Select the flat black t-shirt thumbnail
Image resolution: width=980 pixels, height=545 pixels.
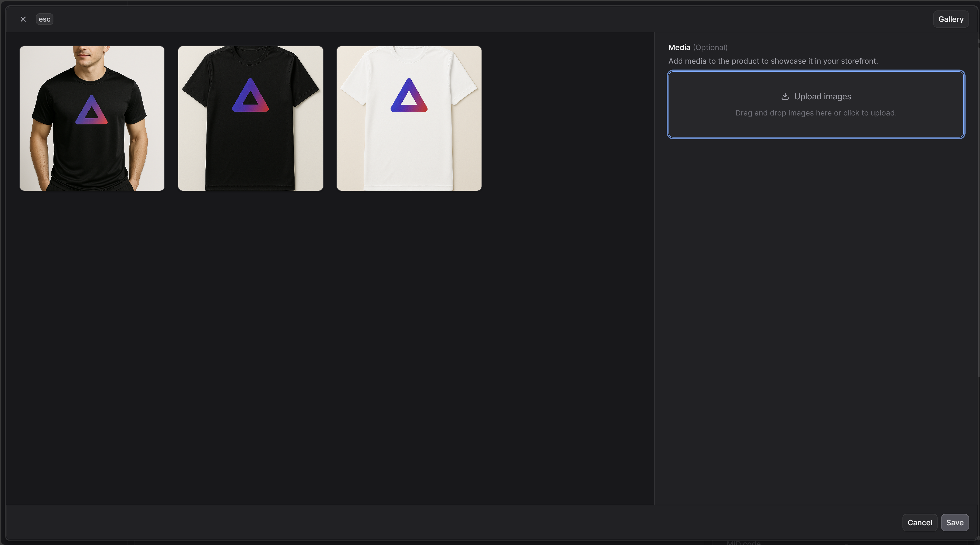[x=250, y=118]
